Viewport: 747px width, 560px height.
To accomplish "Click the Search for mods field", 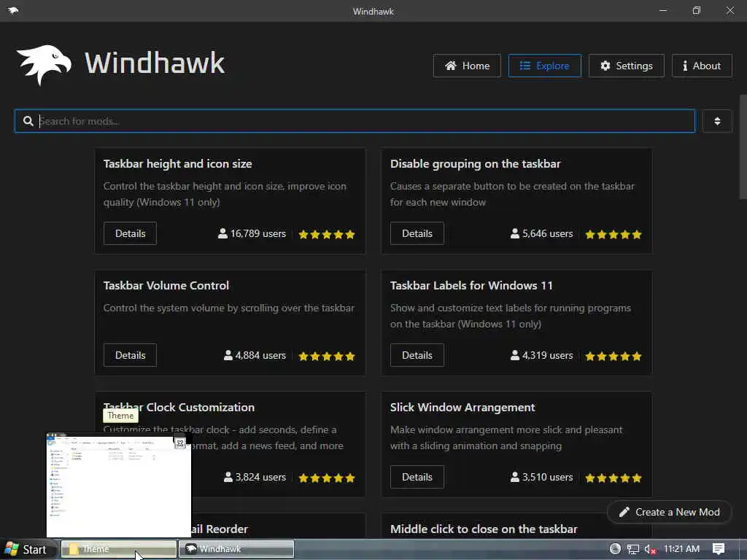I will pos(355,121).
